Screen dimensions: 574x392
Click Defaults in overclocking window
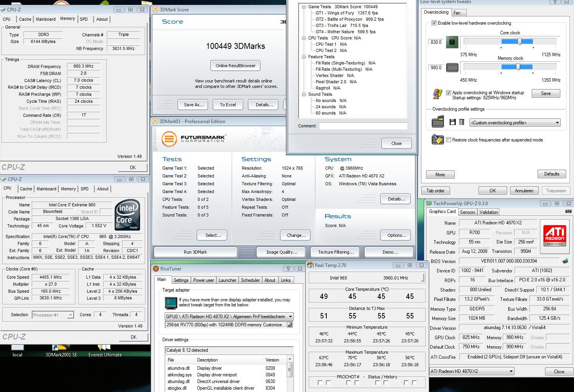pyautogui.click(x=552, y=174)
